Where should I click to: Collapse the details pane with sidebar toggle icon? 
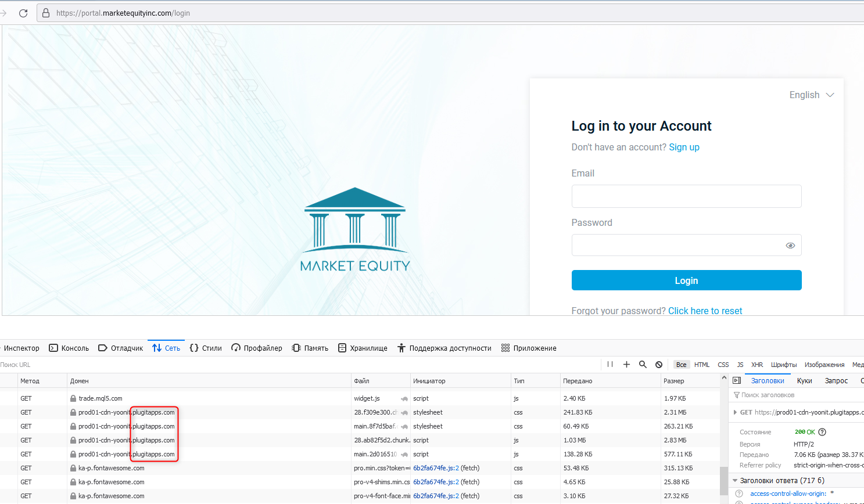coord(737,381)
